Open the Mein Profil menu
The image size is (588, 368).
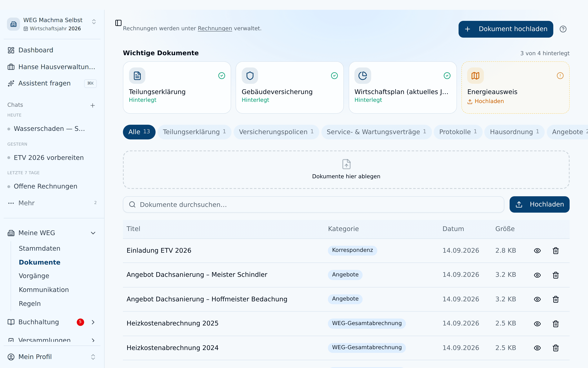click(52, 357)
